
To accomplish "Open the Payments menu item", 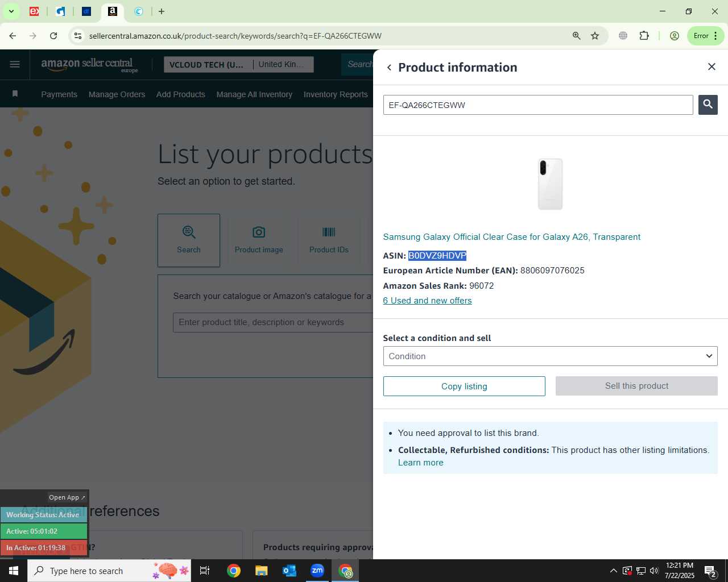I will (59, 94).
